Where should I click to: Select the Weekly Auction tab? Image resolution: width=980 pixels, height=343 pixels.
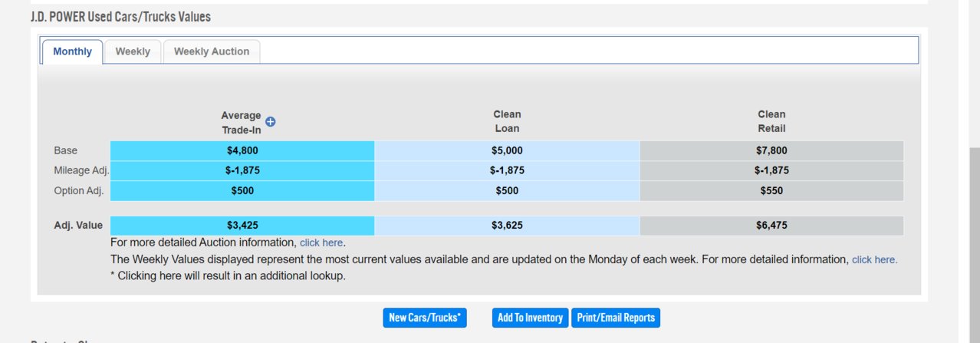tap(212, 51)
